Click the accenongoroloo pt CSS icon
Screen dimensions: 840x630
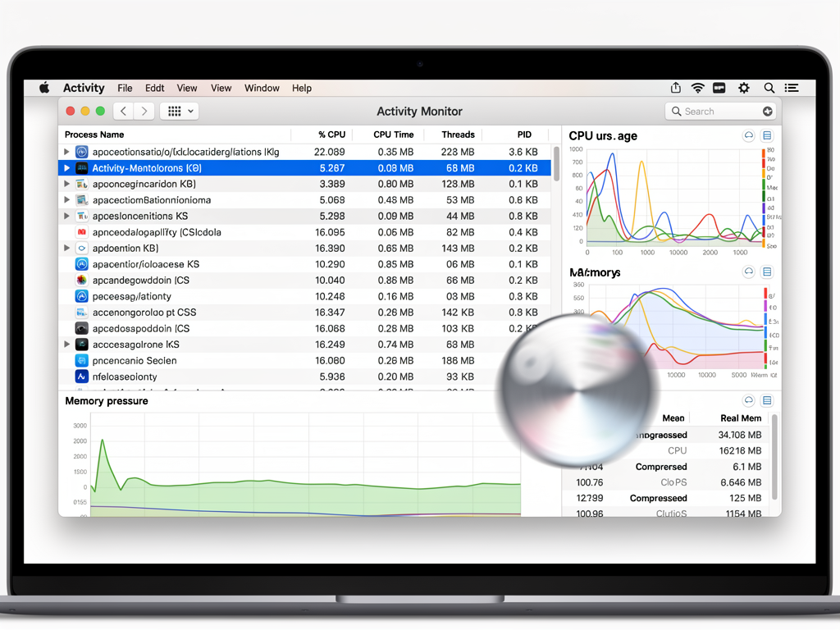tap(81, 313)
